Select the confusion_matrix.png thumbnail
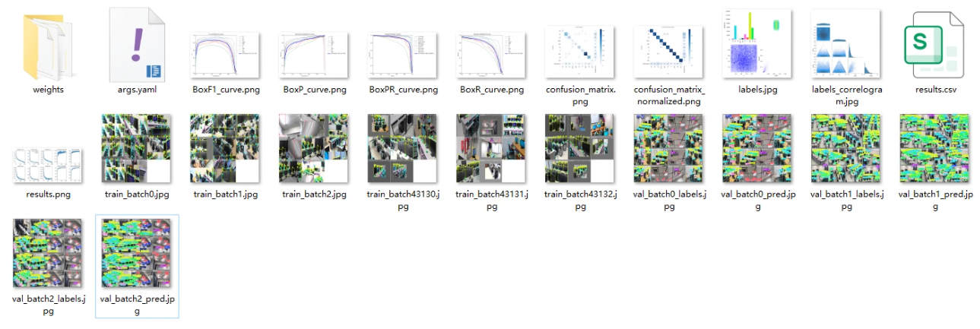 (580, 52)
